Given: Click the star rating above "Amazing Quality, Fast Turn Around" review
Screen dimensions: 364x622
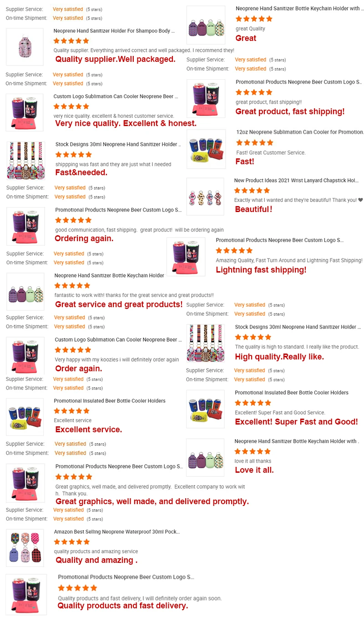Looking at the screenshot, I should click(x=234, y=250).
